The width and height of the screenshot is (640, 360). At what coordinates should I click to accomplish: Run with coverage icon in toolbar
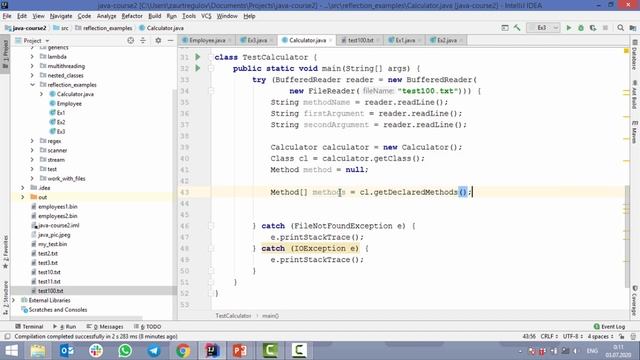(593, 28)
